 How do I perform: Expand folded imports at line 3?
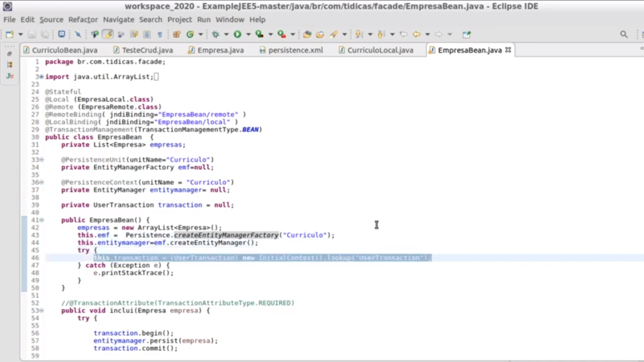41,77
